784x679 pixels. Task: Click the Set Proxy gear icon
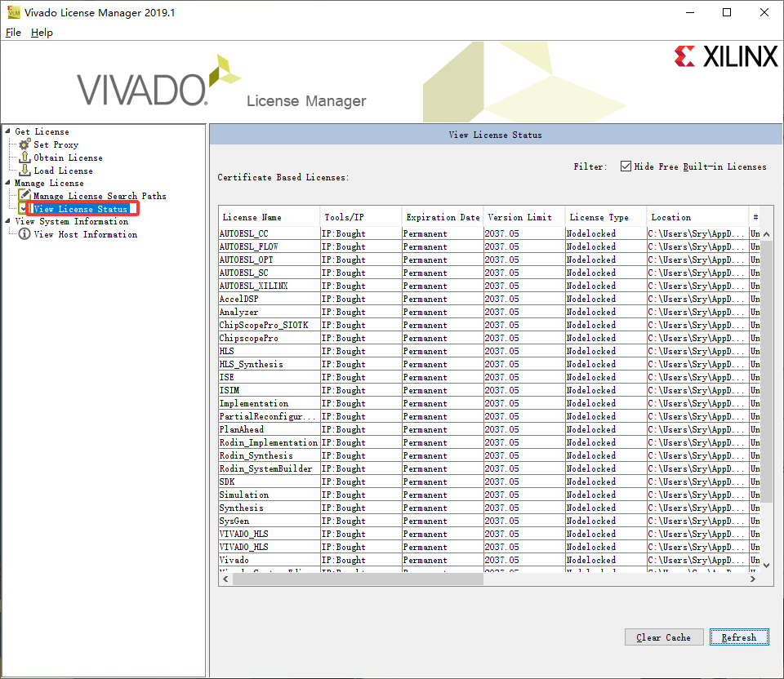coord(24,144)
